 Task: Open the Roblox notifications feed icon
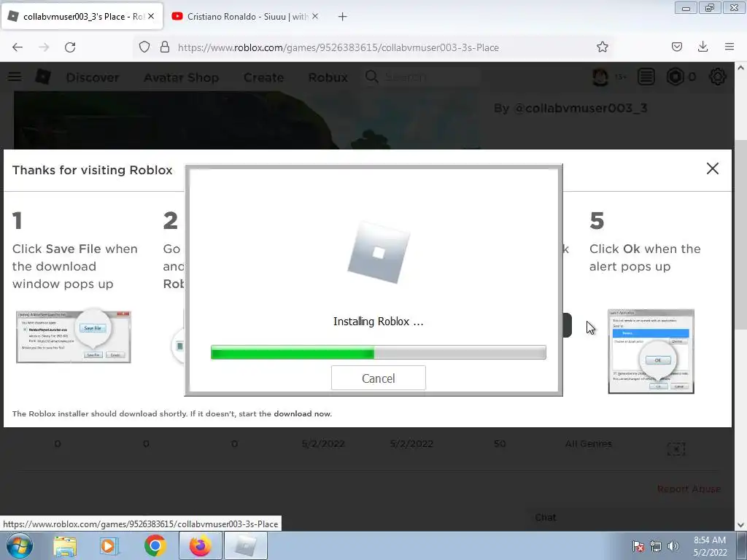pyautogui.click(x=646, y=77)
